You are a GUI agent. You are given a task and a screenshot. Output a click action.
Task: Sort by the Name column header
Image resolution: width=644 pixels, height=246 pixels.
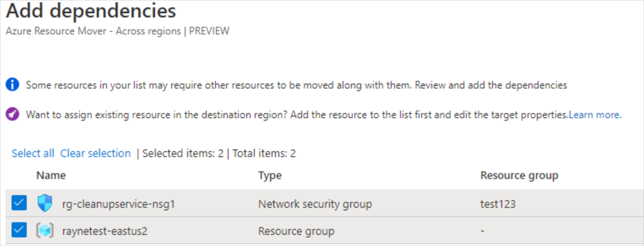coord(51,175)
